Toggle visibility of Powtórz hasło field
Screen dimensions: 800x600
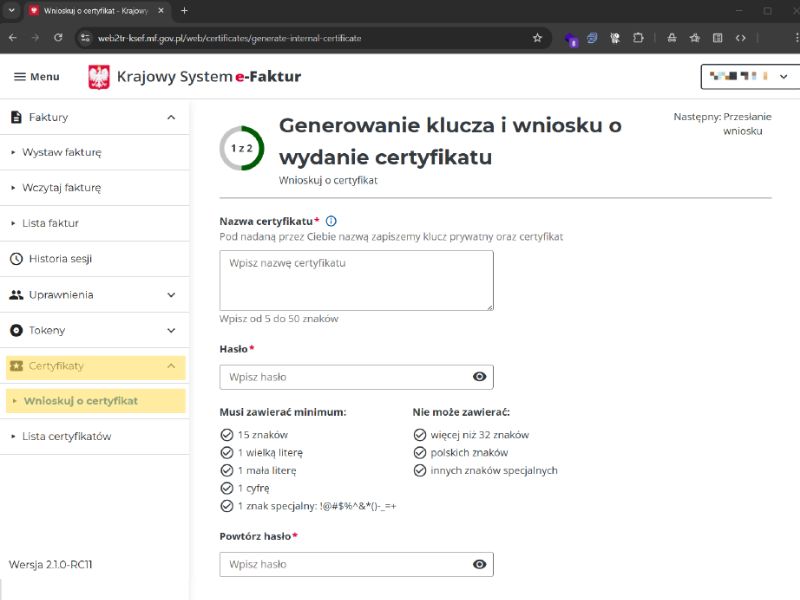479,564
